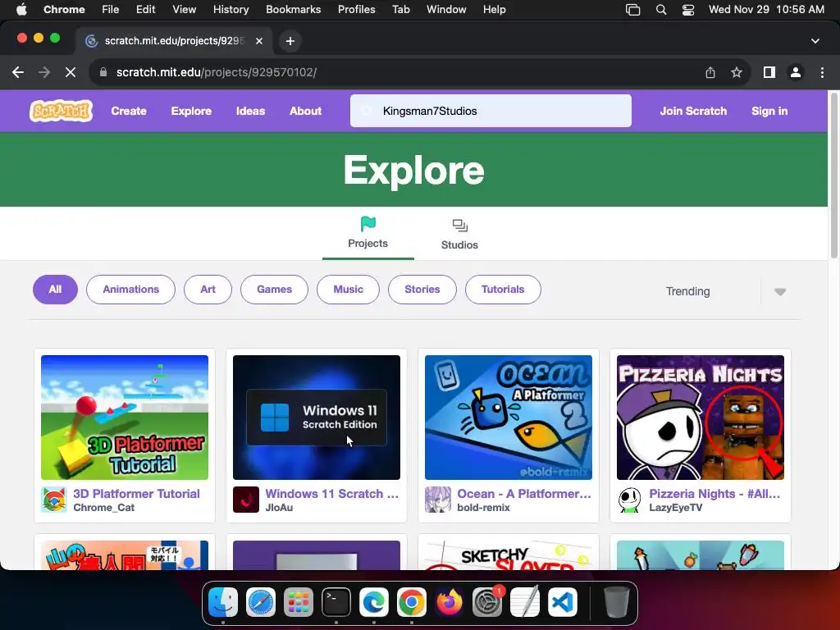Click the Scratch logo
Screen dimensions: 840x630
coord(61,111)
